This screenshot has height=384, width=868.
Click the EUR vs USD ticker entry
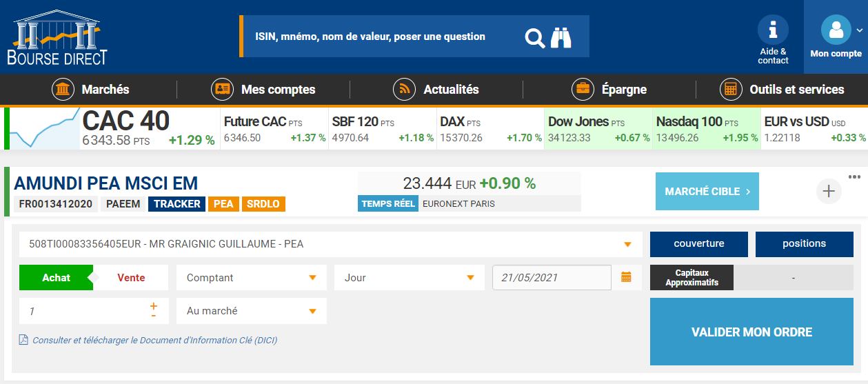click(x=815, y=129)
